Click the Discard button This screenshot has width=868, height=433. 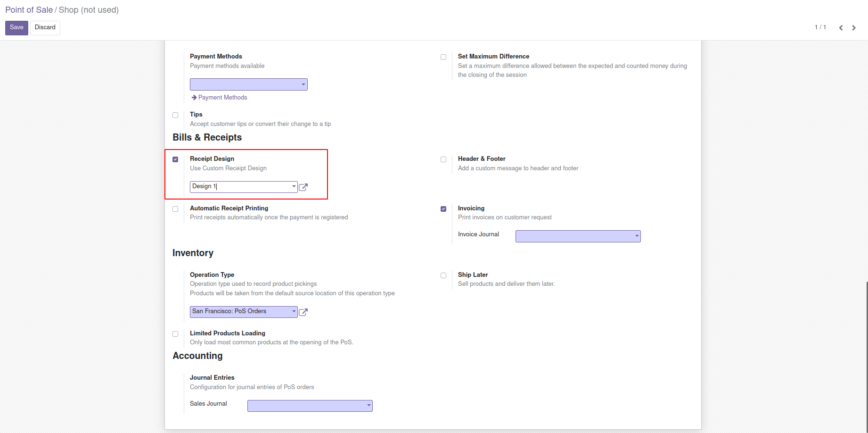pos(45,27)
